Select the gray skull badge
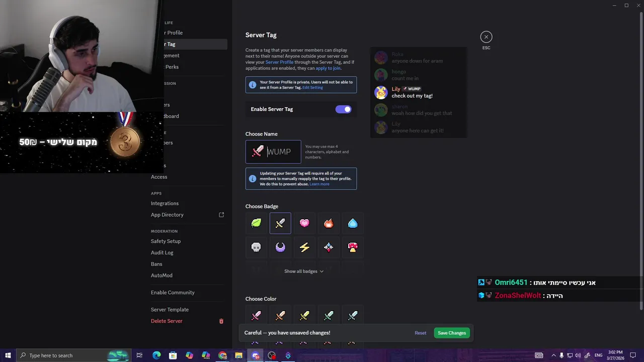Image resolution: width=644 pixels, height=362 pixels. 256,247
